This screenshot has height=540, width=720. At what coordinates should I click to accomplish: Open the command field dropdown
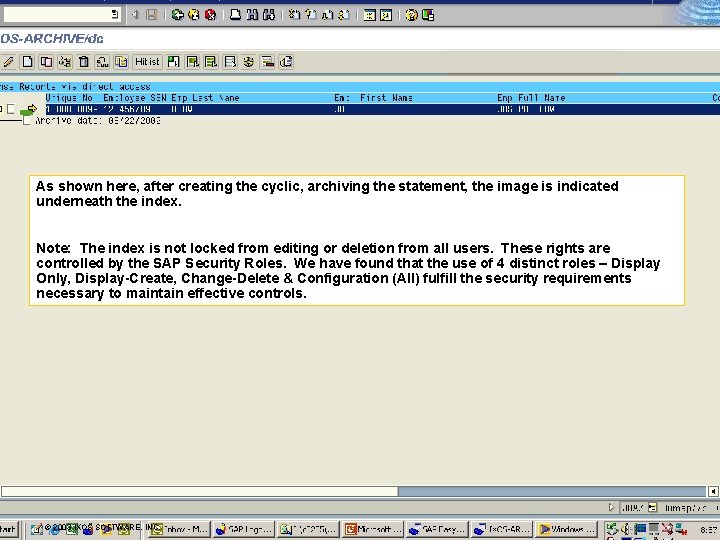pyautogui.click(x=115, y=14)
